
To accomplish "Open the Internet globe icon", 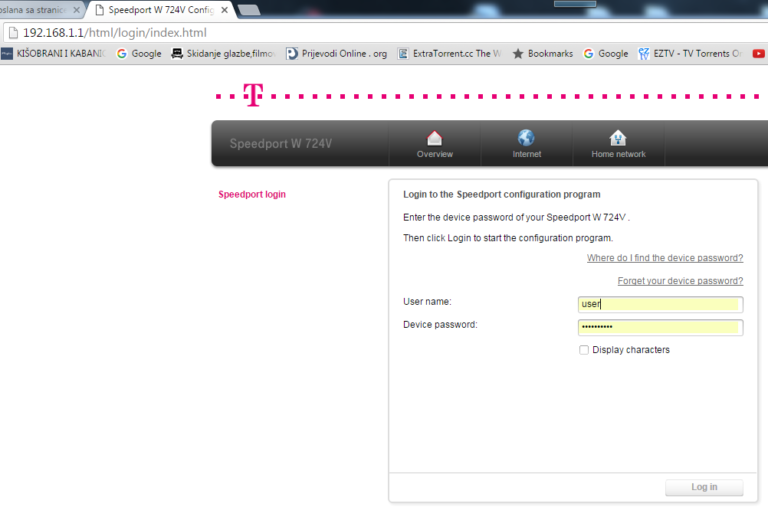I will [x=527, y=138].
